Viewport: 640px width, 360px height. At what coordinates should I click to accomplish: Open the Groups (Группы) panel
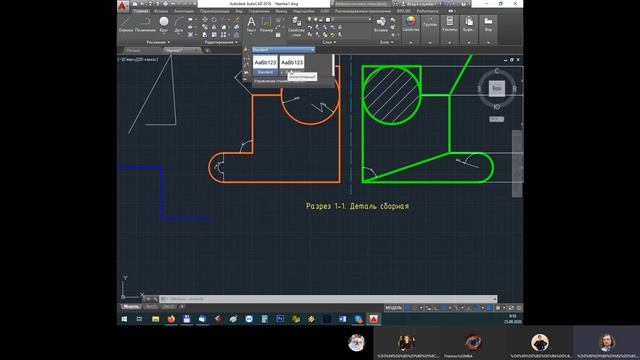tap(430, 24)
